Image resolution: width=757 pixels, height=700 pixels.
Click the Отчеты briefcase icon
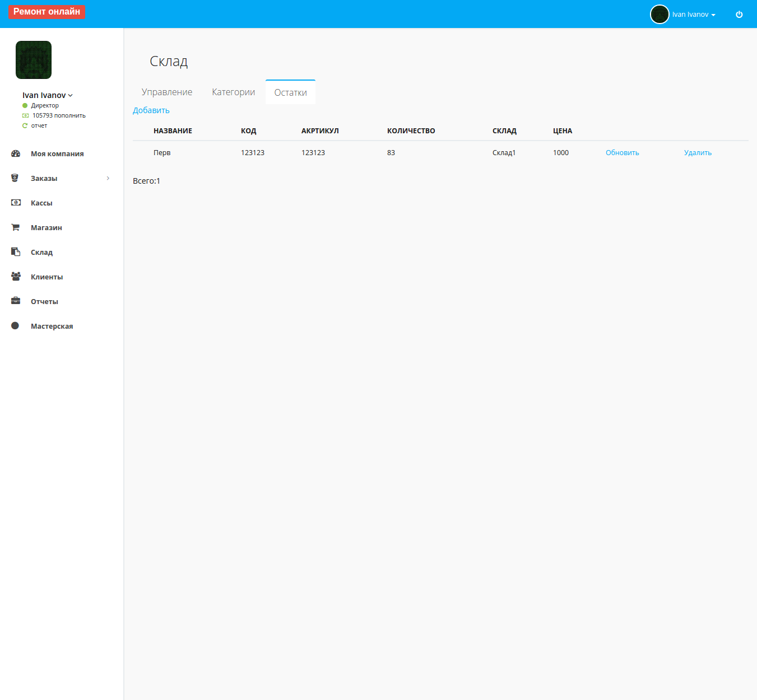click(16, 301)
